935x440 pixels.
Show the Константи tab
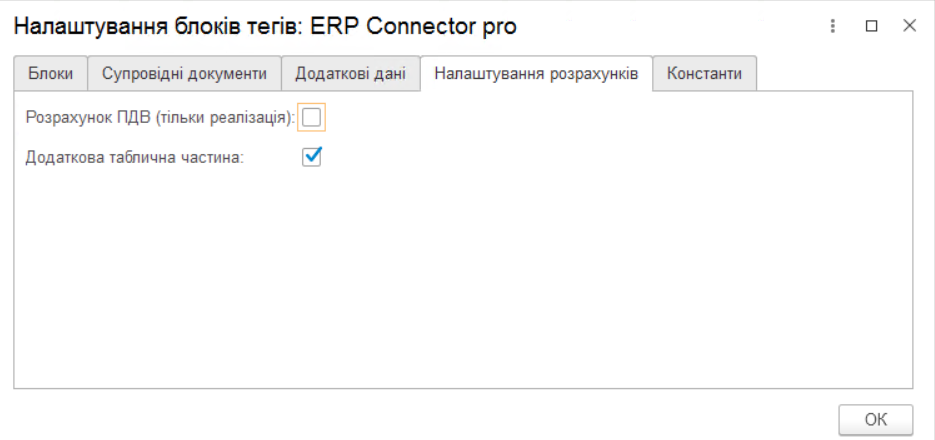(705, 74)
